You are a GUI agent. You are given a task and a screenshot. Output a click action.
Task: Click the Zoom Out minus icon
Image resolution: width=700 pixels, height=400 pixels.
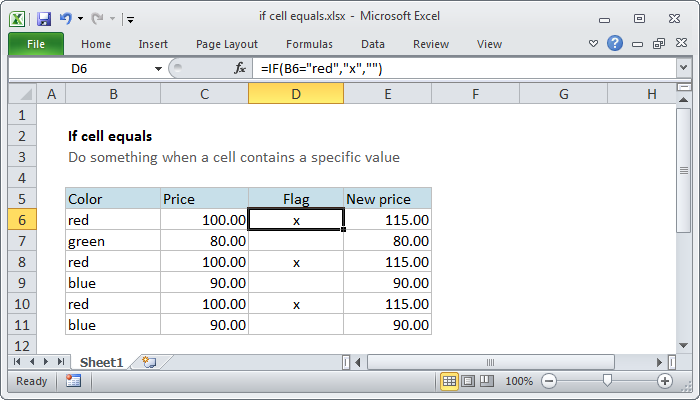point(550,381)
